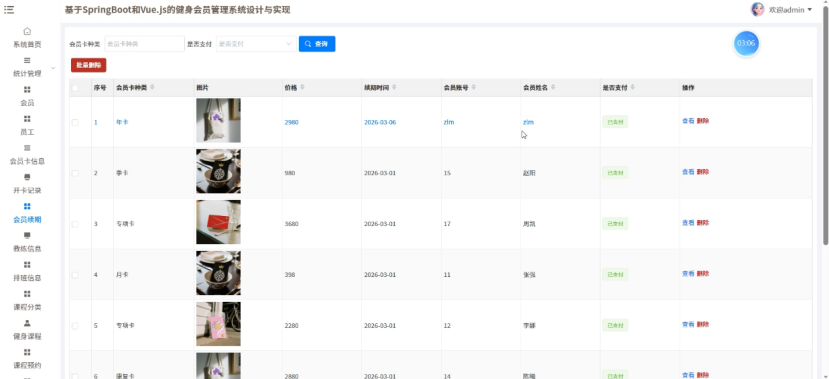Viewport: 829px width, 379px height.
Task: Click 查看 for the row priced 3680
Action: [688, 223]
